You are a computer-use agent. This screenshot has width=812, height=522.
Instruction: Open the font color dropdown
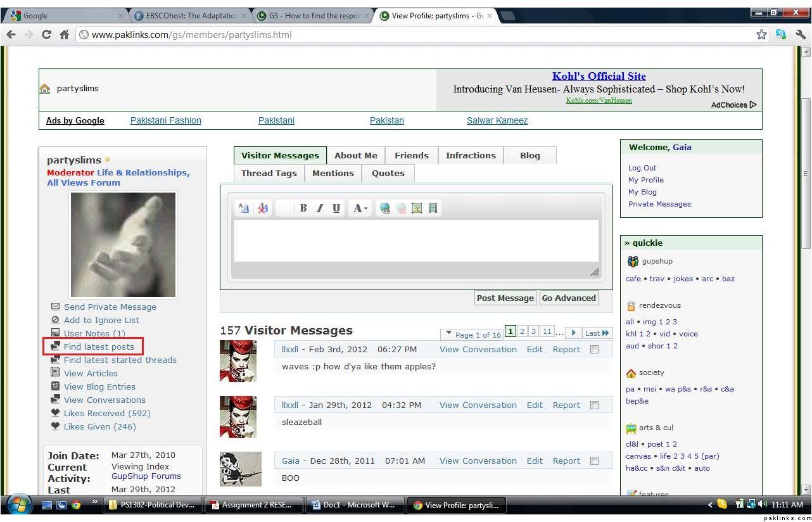tap(360, 208)
